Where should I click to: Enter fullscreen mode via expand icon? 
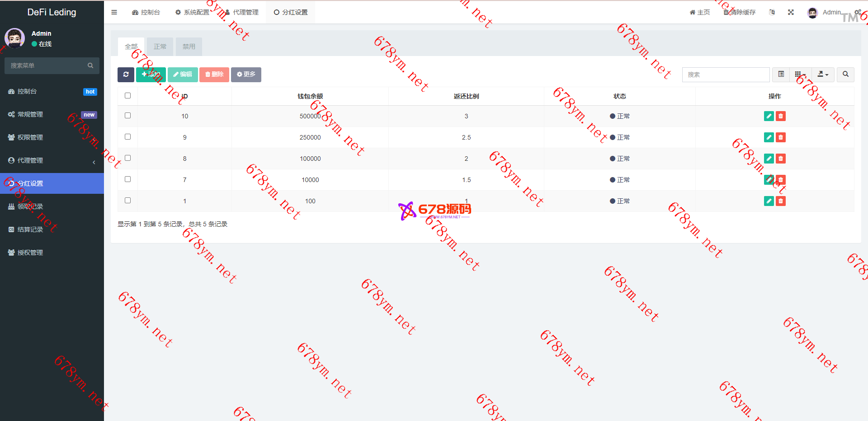(791, 12)
